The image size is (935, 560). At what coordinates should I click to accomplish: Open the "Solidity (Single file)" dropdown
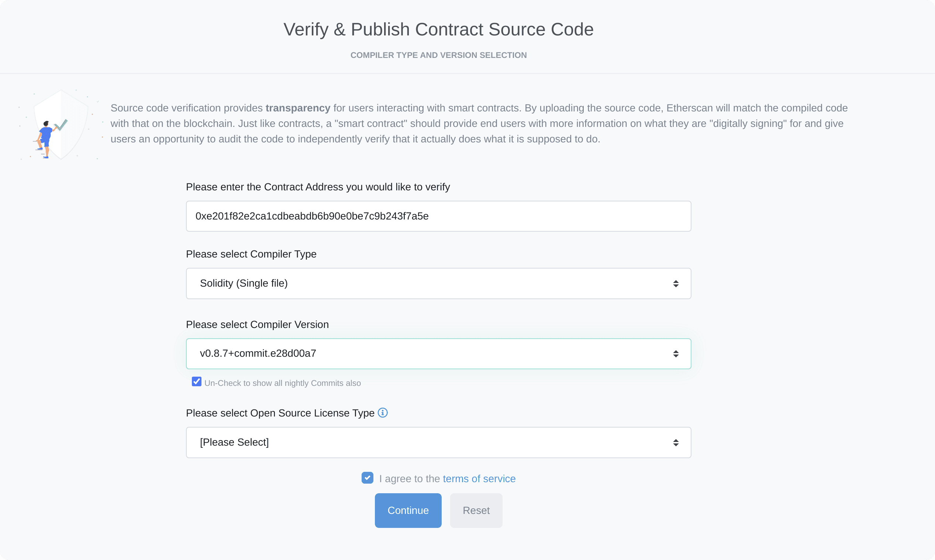click(438, 284)
